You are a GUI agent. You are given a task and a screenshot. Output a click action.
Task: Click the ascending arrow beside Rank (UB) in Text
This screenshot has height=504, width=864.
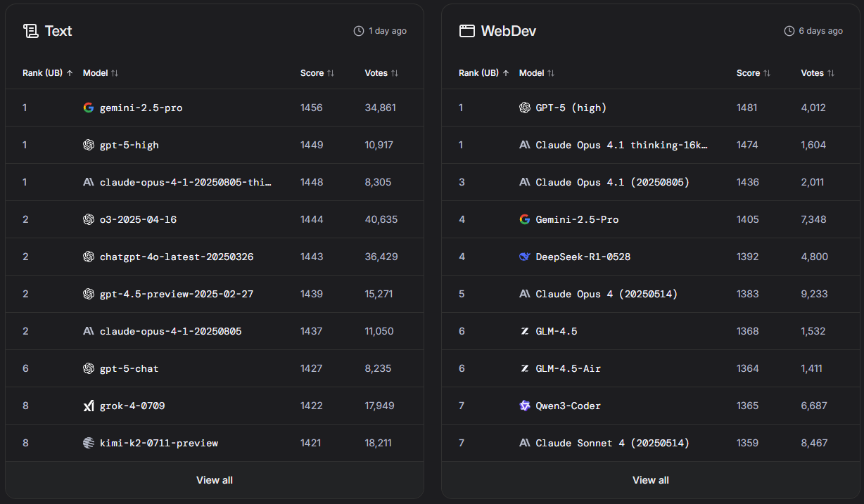[x=70, y=73]
